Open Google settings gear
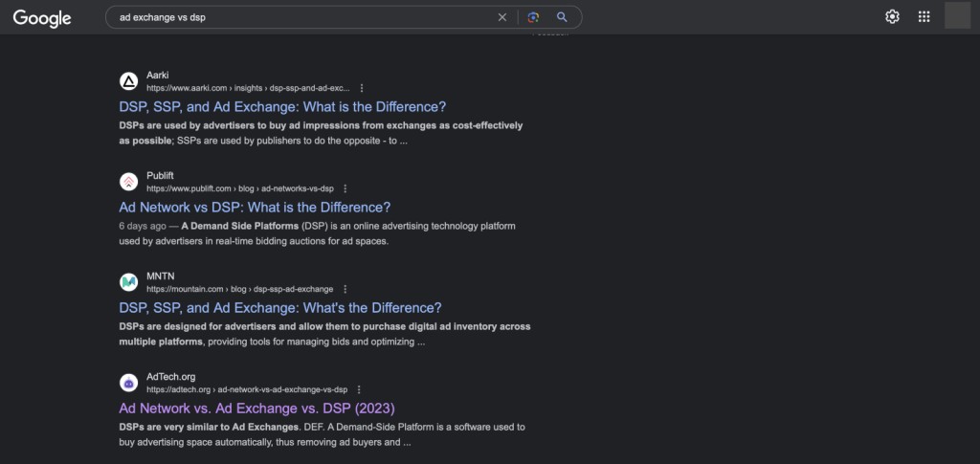The image size is (980, 464). [x=893, y=17]
